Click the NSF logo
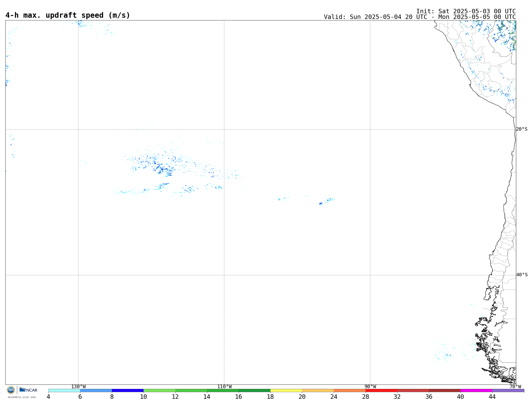Viewport: 532px width, 400px height. click(x=11, y=390)
